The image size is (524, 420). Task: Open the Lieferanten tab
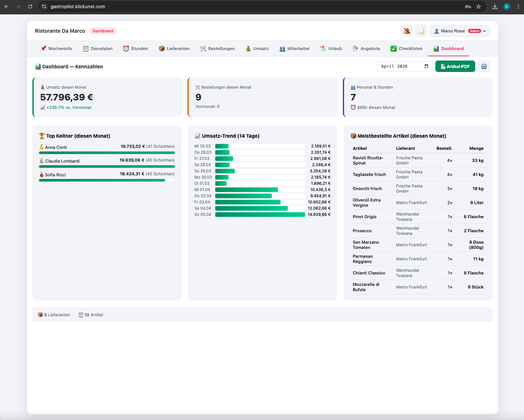coord(174,49)
